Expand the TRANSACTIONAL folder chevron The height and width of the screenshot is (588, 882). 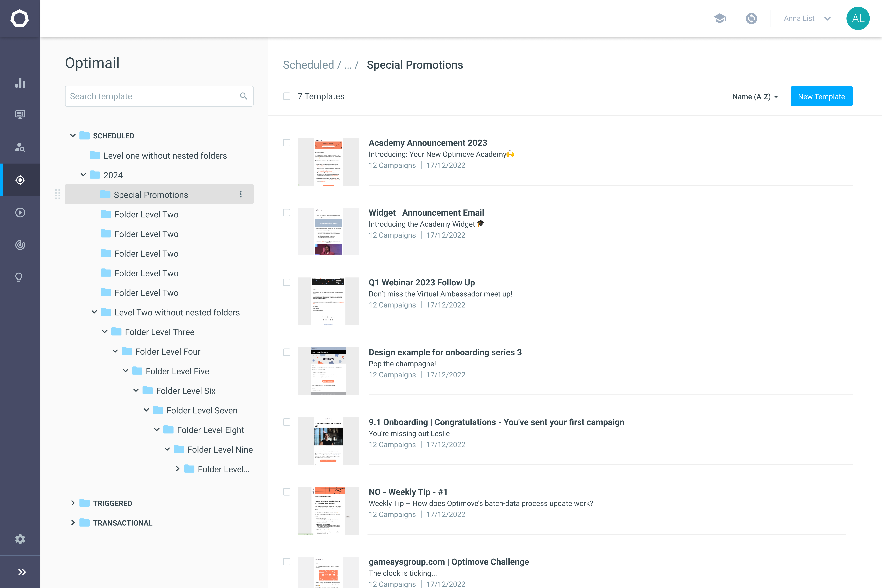point(73,522)
